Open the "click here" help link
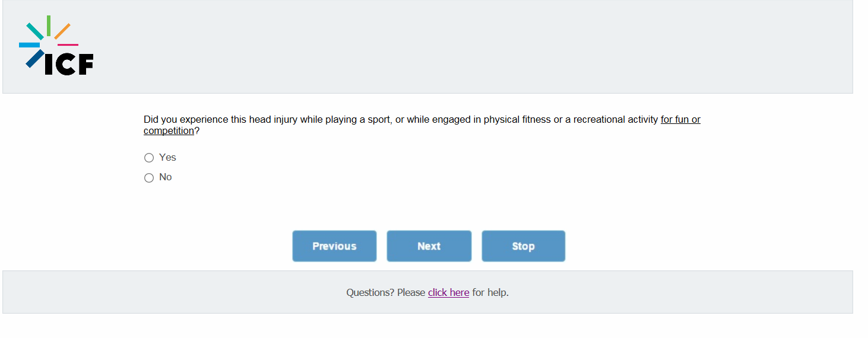868x338 pixels. 448,292
